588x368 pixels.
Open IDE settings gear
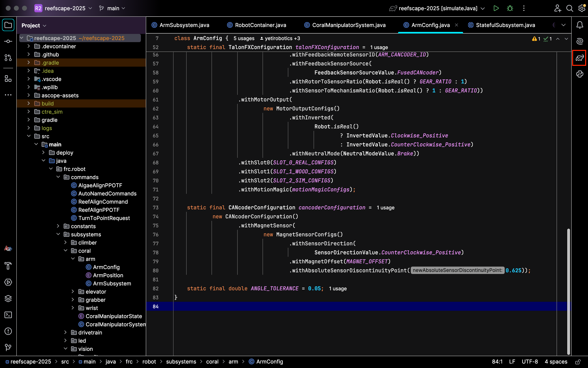pyautogui.click(x=582, y=8)
